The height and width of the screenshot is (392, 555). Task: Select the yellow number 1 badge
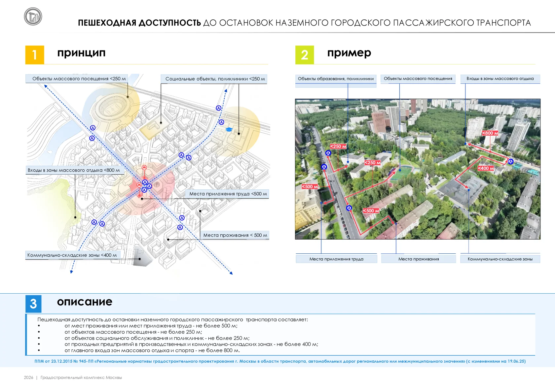[35, 55]
